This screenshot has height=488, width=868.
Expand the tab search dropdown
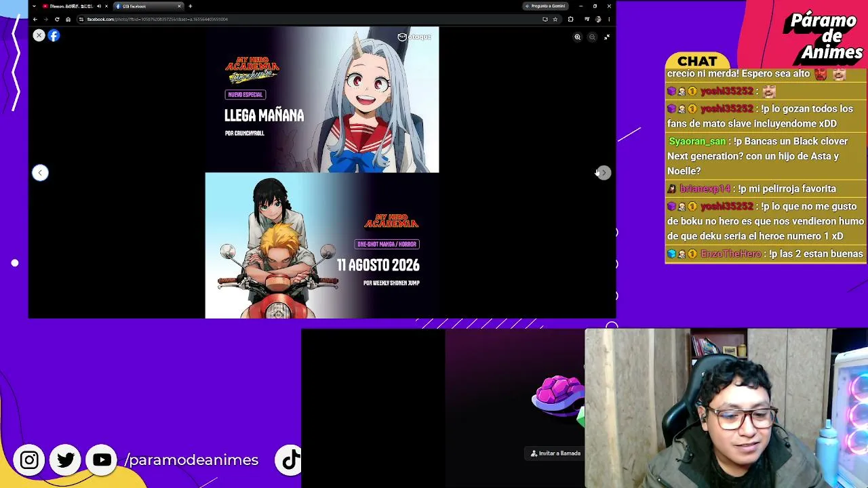click(34, 6)
